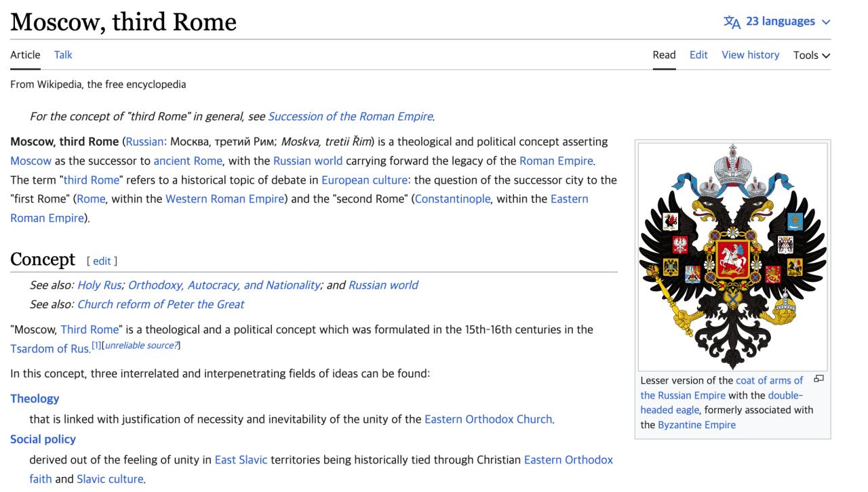Screen dimensions: 868x492
Task: Jump to citation reference 1
Action: [96, 346]
